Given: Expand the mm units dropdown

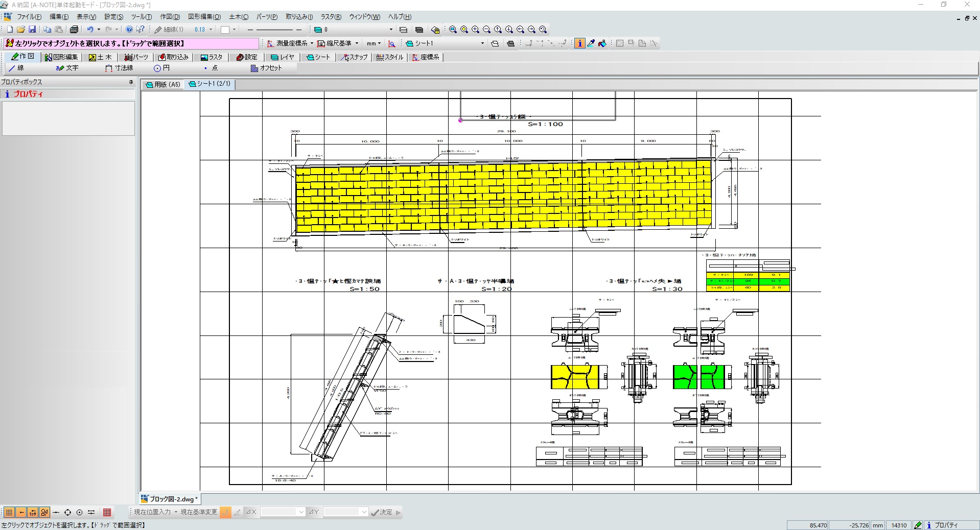Looking at the screenshot, I should pyautogui.click(x=379, y=43).
